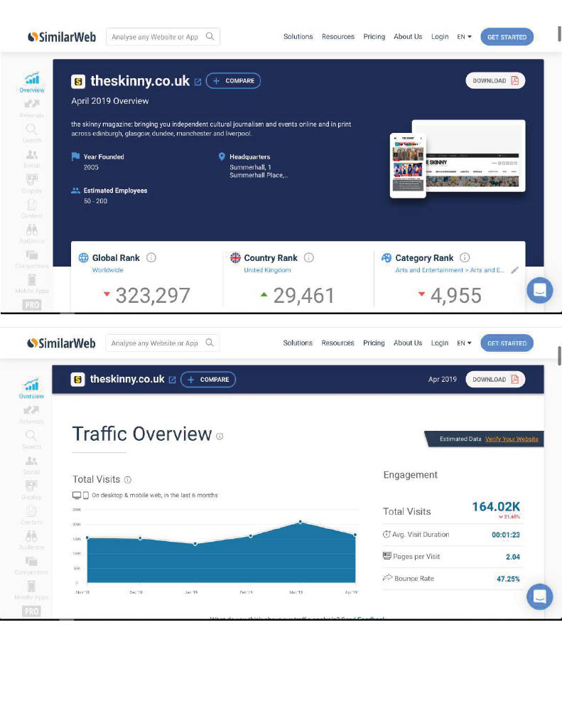The image size is (562, 728).
Task: Click the Category Rank info icon
Action: point(465,257)
